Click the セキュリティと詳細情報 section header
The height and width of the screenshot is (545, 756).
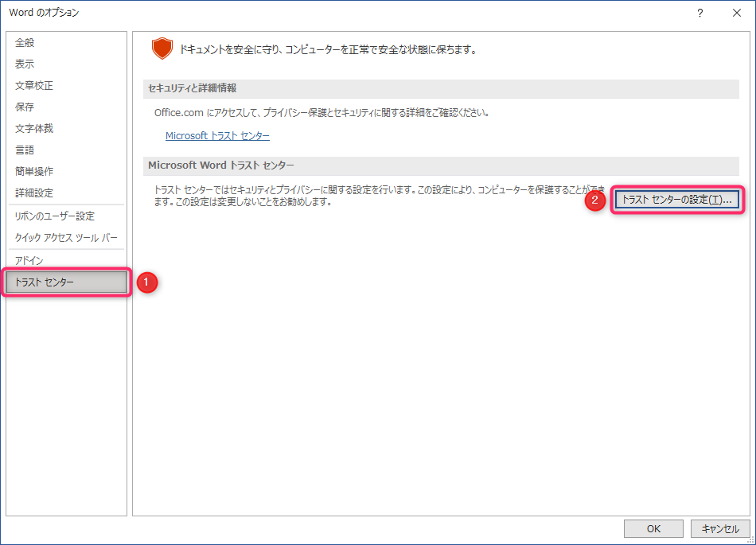(x=441, y=88)
